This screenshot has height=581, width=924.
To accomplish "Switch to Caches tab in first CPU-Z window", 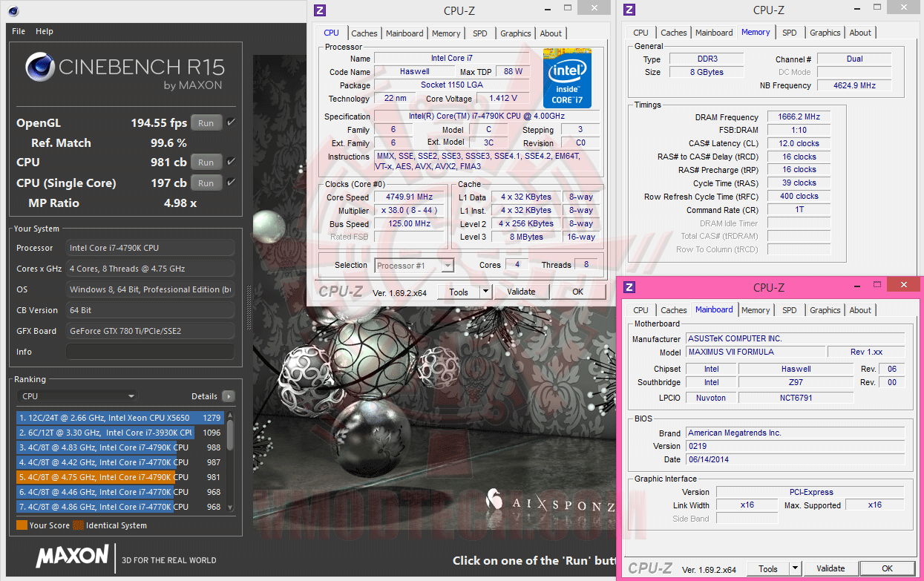I will (364, 33).
